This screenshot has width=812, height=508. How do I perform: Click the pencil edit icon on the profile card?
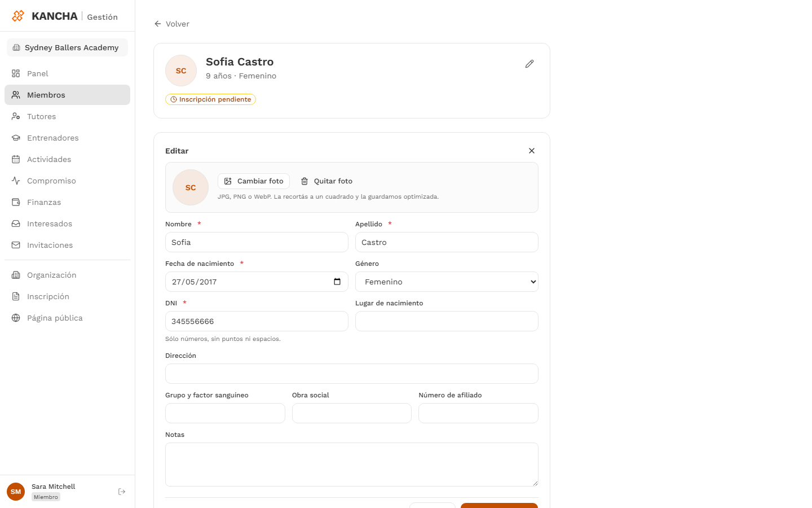coord(529,64)
